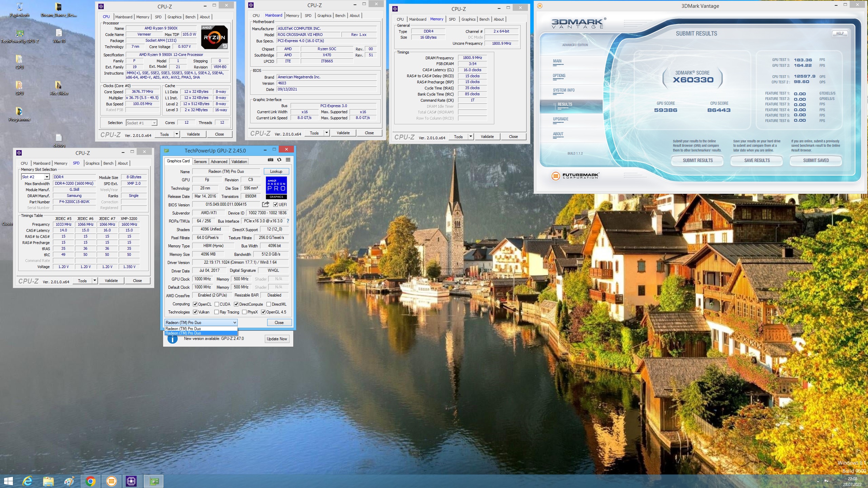
Task: Open the GPU folder desktop icon
Action: tap(19, 88)
